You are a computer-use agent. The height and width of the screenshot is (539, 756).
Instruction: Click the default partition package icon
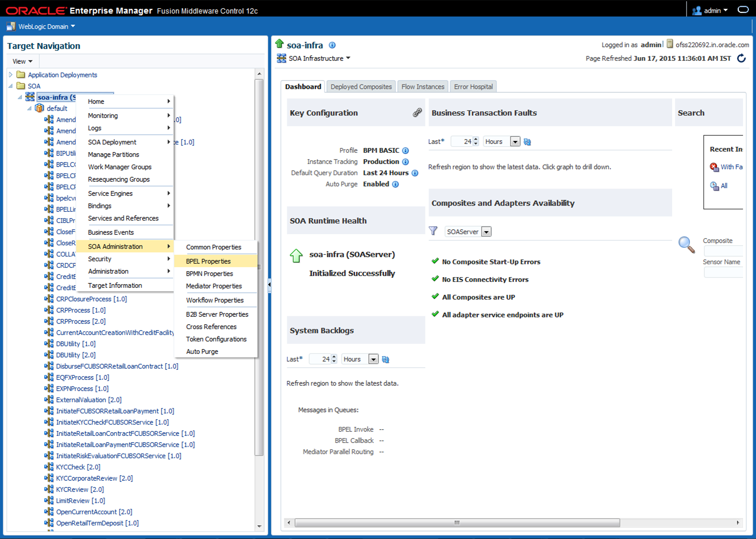click(x=40, y=109)
